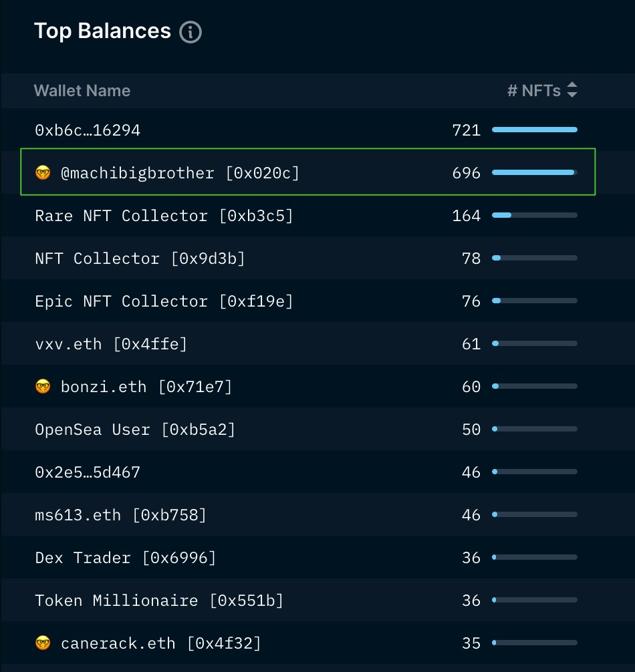Click the nerd emoji next to bonzi.eth
The width and height of the screenshot is (635, 672).
[43, 387]
